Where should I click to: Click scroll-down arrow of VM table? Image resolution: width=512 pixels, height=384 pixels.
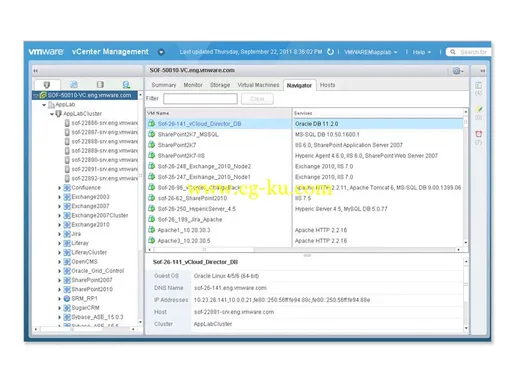point(466,243)
